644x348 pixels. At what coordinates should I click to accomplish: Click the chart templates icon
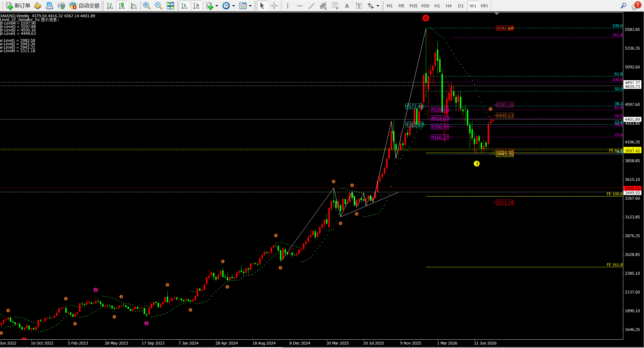click(243, 6)
